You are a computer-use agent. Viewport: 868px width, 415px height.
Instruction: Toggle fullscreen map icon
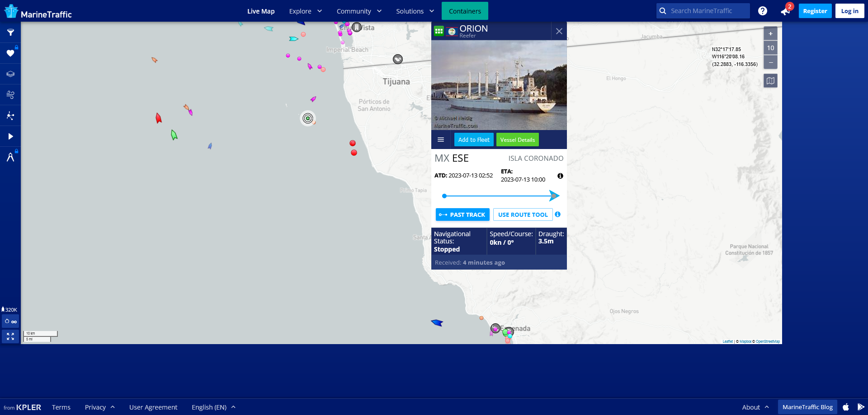tap(10, 336)
